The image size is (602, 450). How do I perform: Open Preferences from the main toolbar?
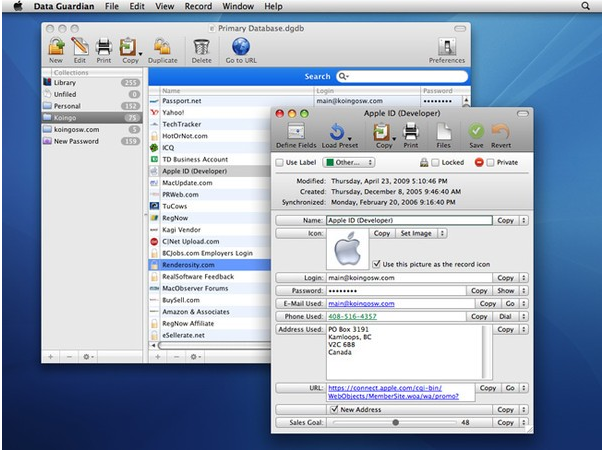tap(446, 49)
